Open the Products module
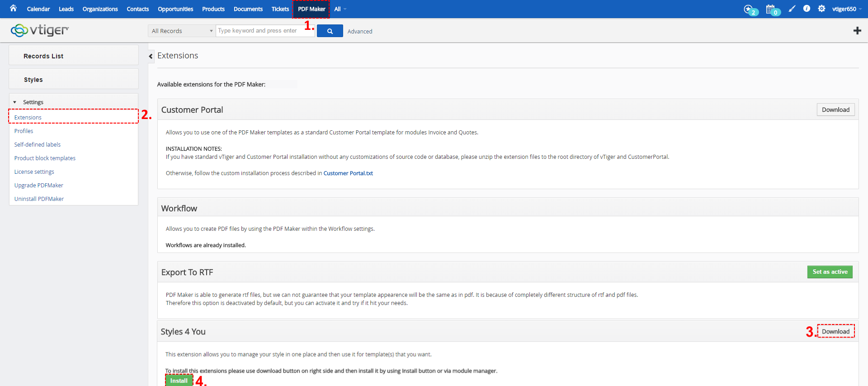This screenshot has width=868, height=386. click(213, 9)
